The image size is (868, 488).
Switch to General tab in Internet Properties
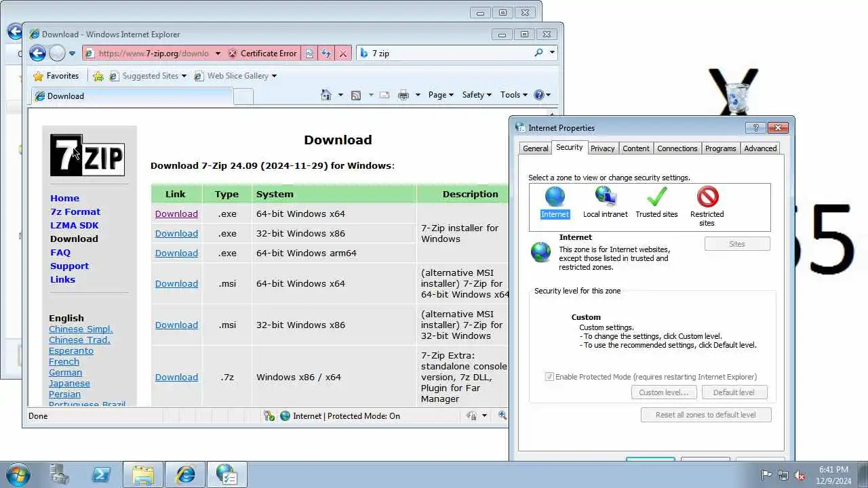coord(535,148)
